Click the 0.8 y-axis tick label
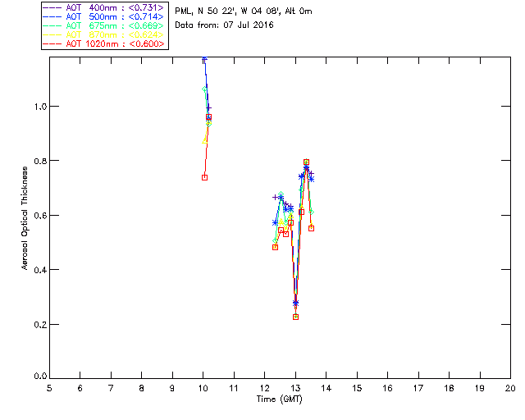Image resolution: width=525 pixels, height=420 pixels. [x=39, y=161]
